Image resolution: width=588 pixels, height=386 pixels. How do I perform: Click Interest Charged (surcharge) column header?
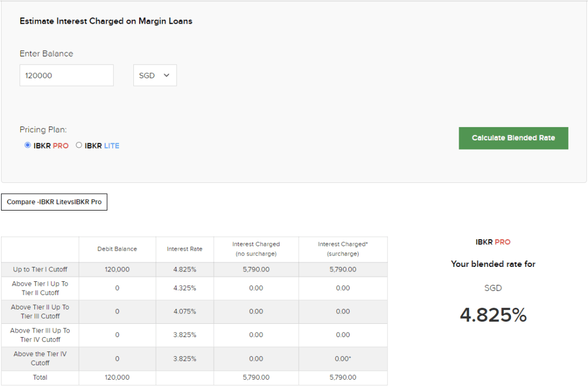coord(343,249)
